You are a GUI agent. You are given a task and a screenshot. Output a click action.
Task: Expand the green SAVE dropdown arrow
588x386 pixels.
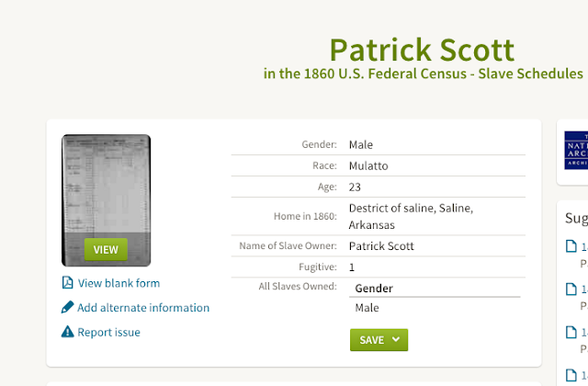coord(396,340)
